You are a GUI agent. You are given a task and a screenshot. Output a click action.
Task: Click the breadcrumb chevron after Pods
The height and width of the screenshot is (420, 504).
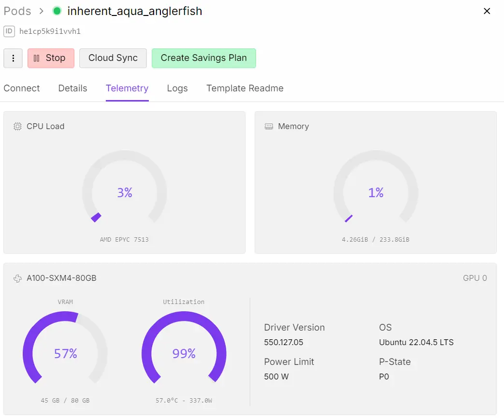point(42,11)
